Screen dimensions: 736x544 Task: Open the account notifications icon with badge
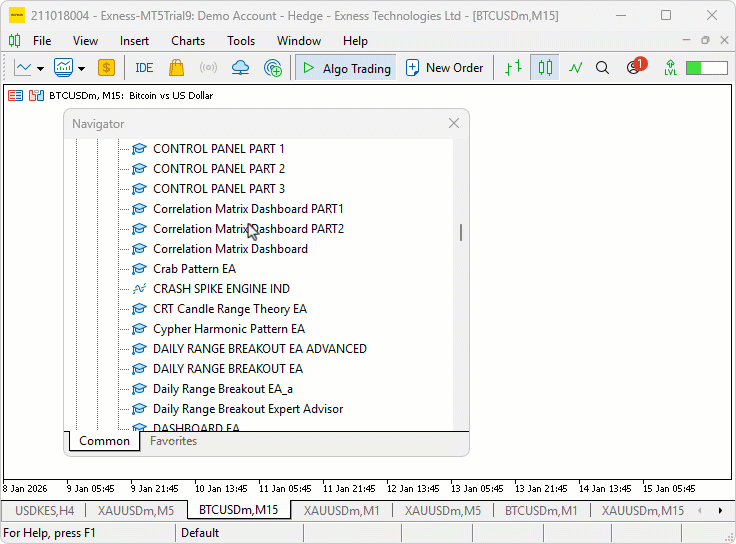coord(636,66)
